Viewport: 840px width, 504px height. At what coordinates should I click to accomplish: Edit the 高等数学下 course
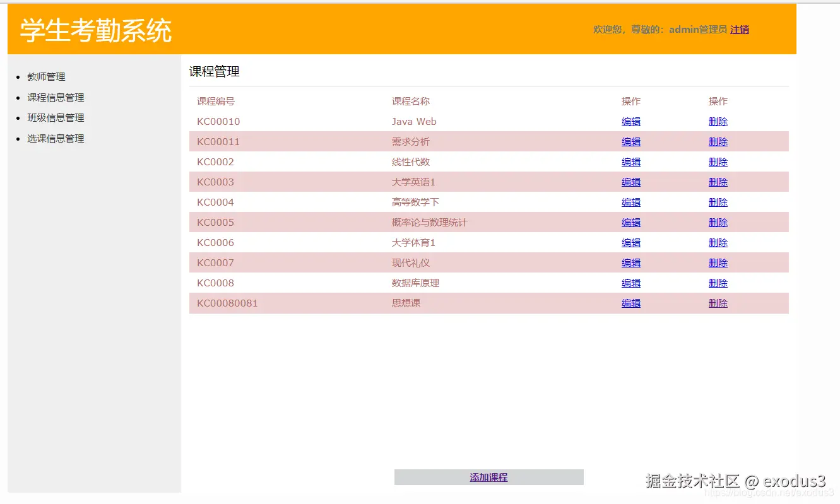631,202
